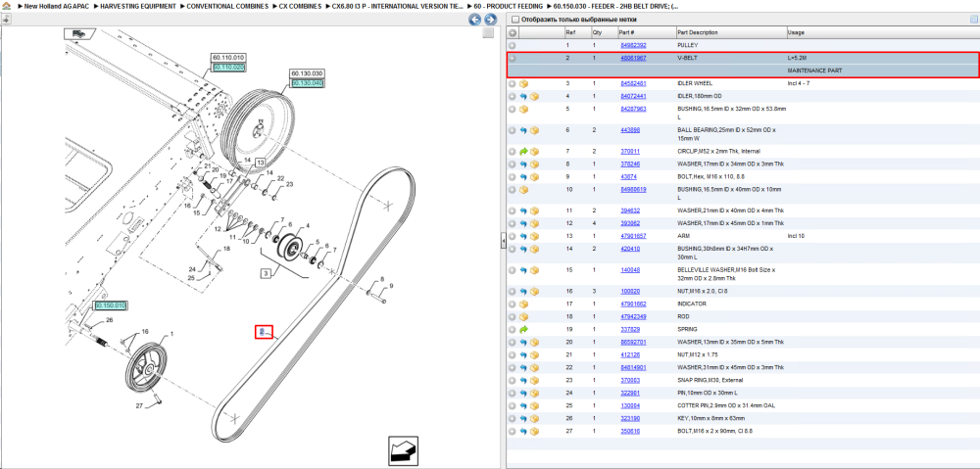The width and height of the screenshot is (980, 469).
Task: Click the package icon in INDICATOR row
Action: click(x=523, y=304)
